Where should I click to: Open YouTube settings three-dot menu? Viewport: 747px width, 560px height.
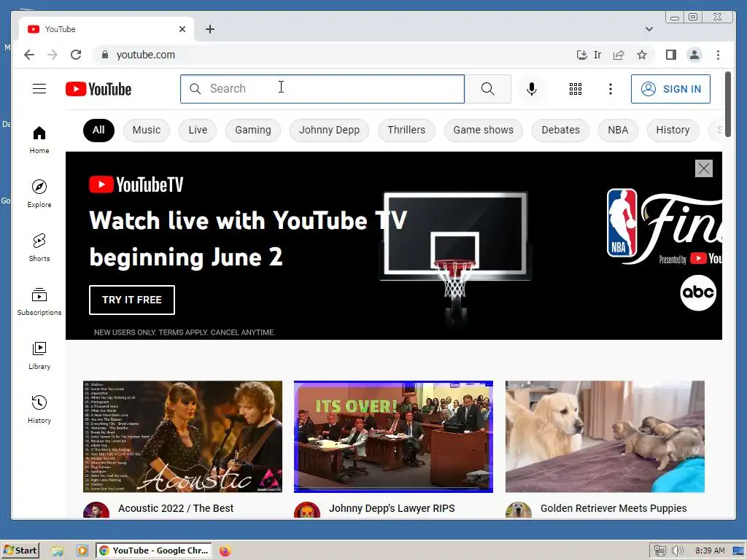(x=611, y=88)
